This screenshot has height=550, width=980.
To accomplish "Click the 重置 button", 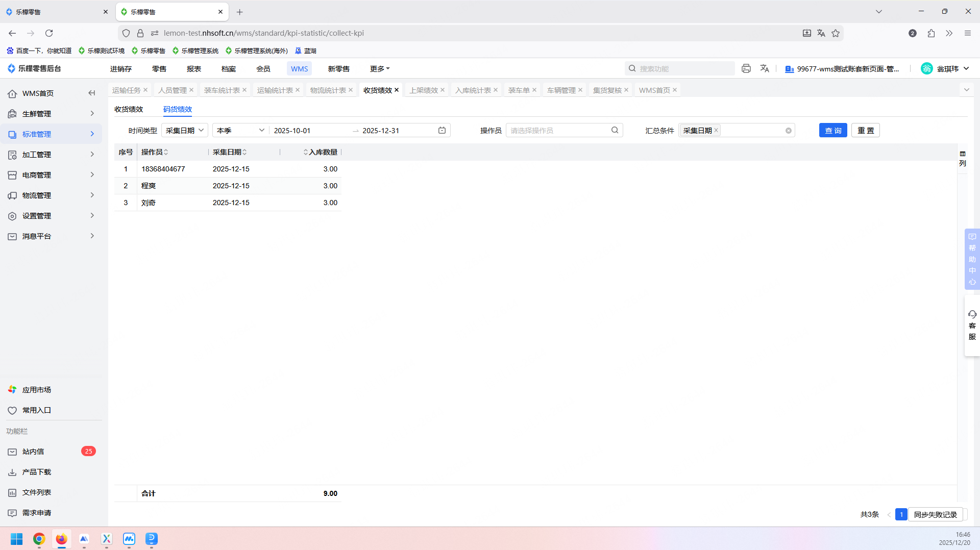I will pyautogui.click(x=866, y=131).
